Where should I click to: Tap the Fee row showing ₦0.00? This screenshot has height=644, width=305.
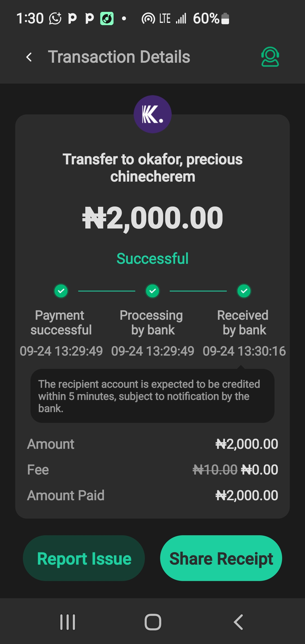tap(152, 470)
